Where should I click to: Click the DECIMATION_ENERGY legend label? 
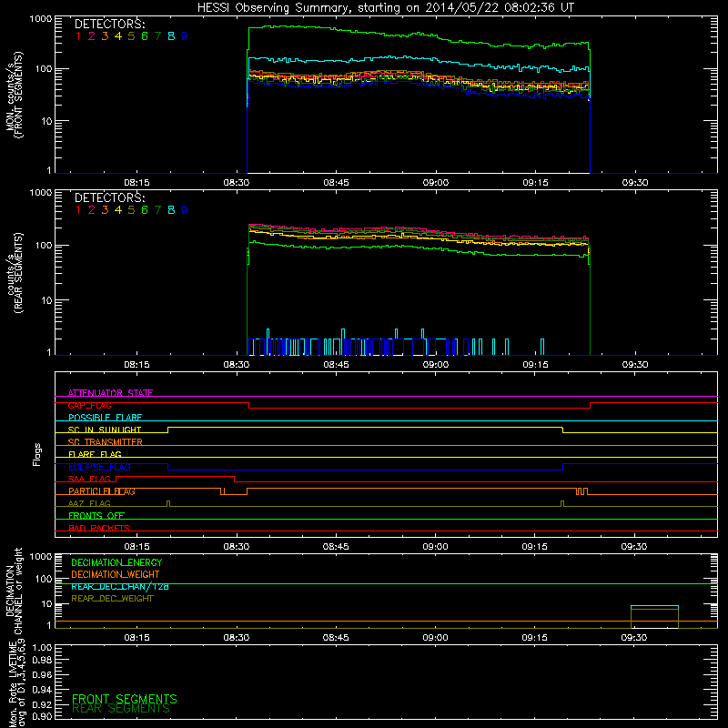tap(116, 562)
